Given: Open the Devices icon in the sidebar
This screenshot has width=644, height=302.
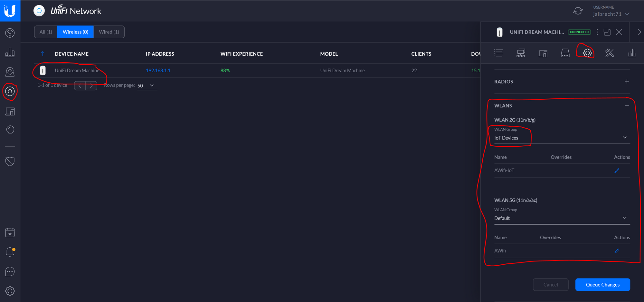Looking at the screenshot, I should click(10, 91).
